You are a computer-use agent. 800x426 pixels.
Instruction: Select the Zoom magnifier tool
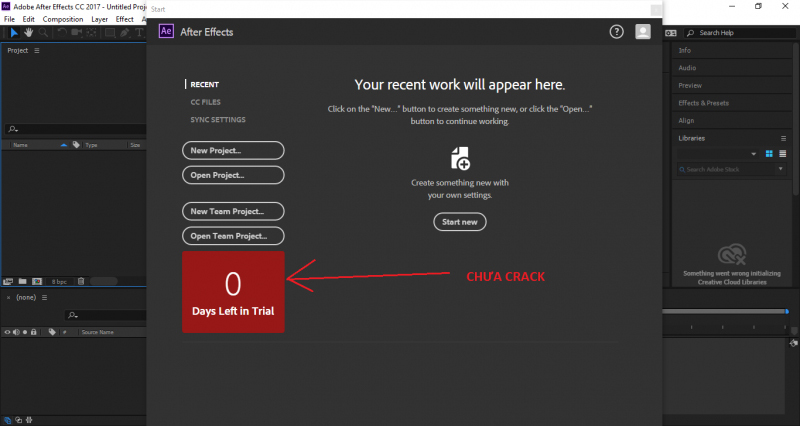[43, 33]
